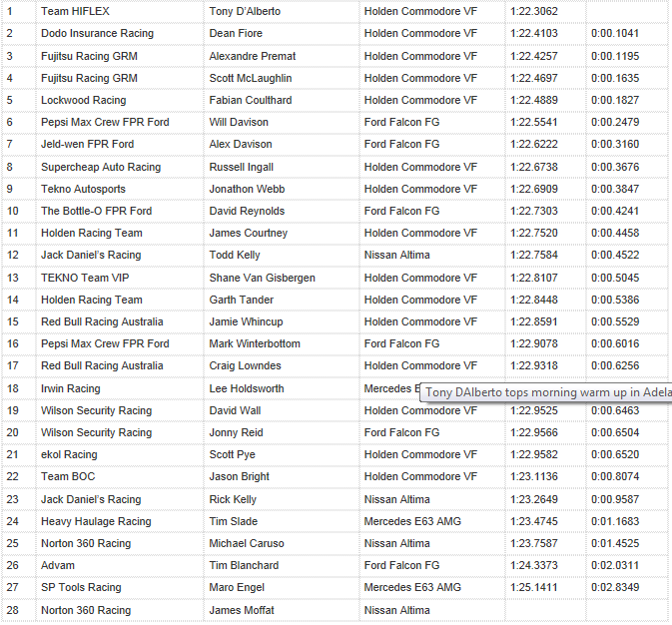The height and width of the screenshot is (625, 672).
Task: Select the gap value 0:00.6016
Action: pyautogui.click(x=615, y=343)
